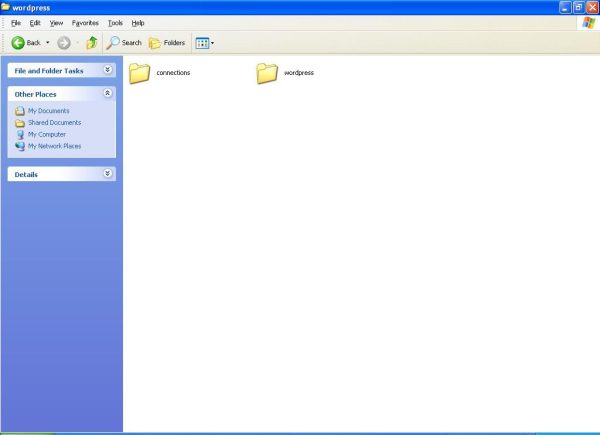Select the connections folder icon
This screenshot has height=435, width=600.
[139, 73]
